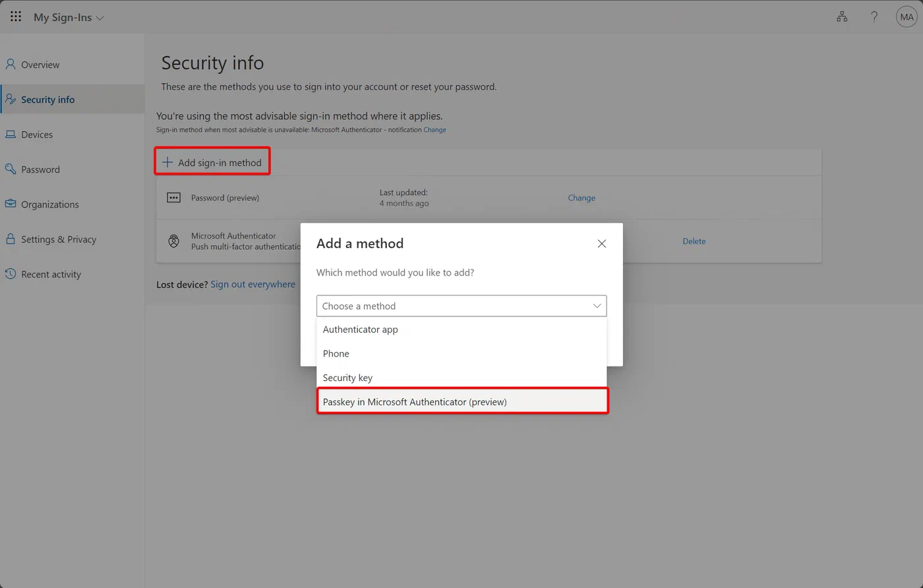Open the app launcher waffle icon
The width and height of the screenshot is (923, 588).
16,17
